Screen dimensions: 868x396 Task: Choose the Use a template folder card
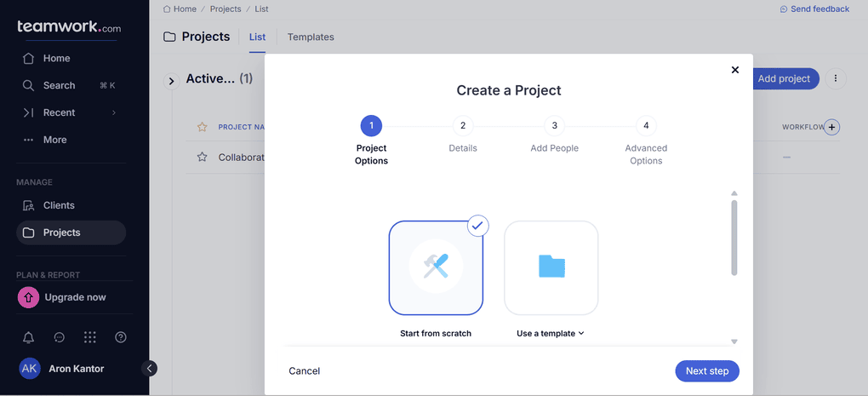[551, 268]
